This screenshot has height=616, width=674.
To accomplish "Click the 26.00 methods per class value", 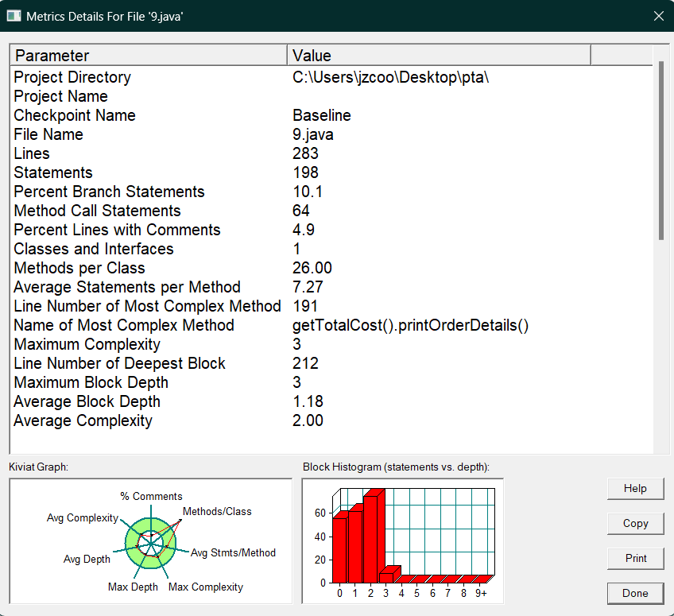I will (x=312, y=268).
